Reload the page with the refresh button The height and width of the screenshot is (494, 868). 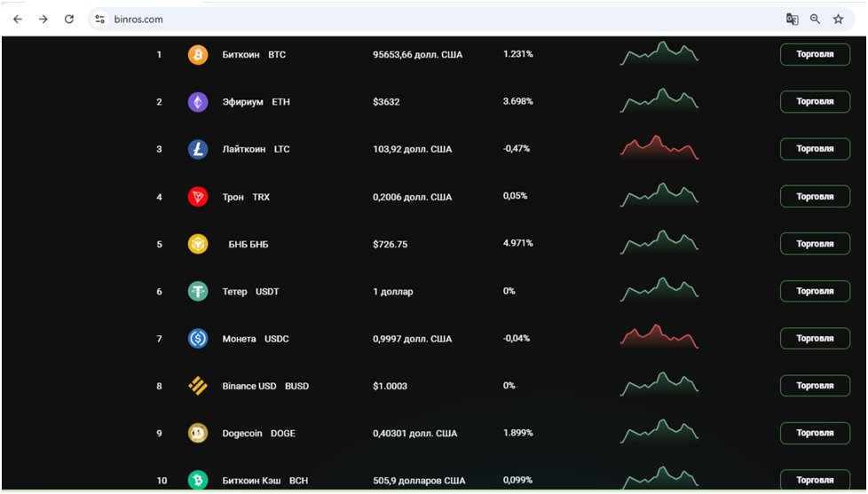[x=69, y=19]
